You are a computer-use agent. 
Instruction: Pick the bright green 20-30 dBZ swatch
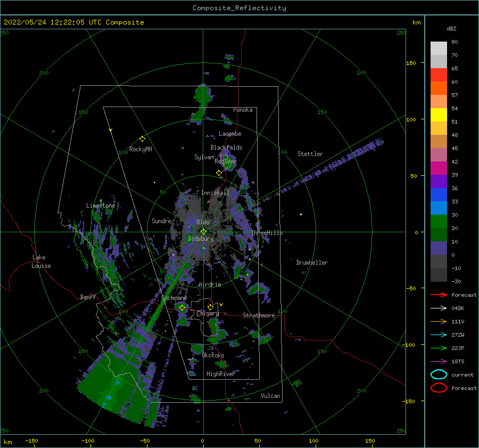coord(439,221)
